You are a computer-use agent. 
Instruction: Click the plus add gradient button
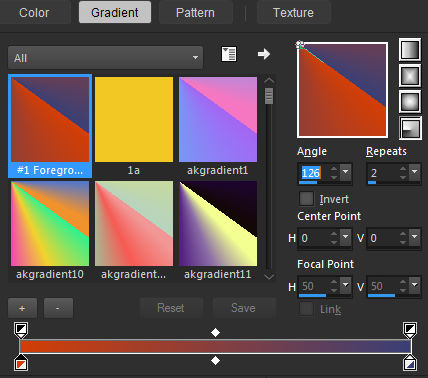click(22, 308)
